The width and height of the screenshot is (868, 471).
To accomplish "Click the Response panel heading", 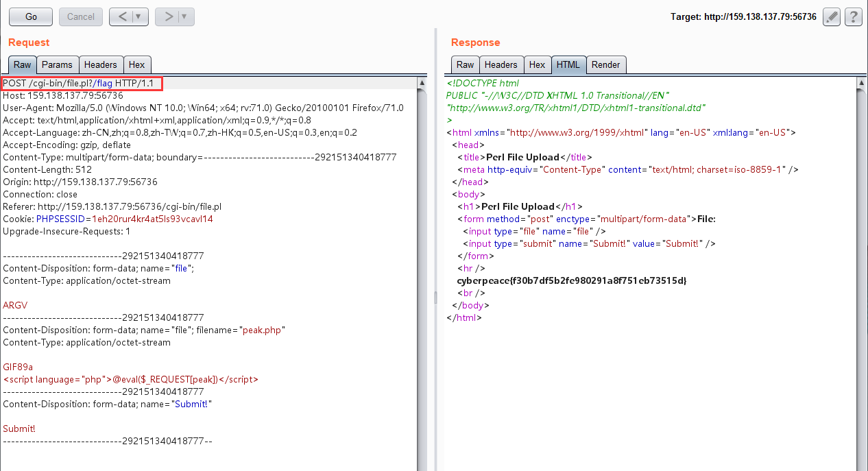I will coord(476,43).
